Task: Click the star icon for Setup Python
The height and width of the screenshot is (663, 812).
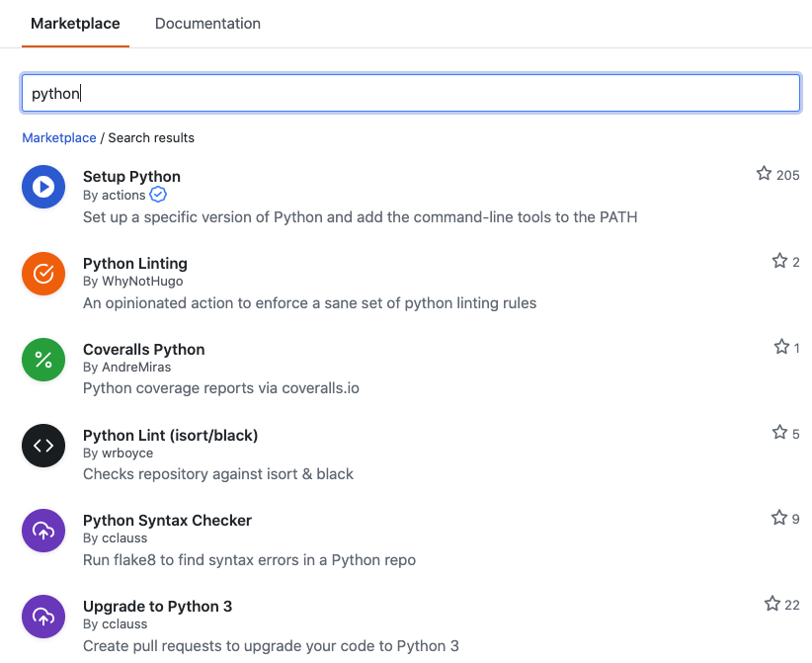Action: coord(764,174)
